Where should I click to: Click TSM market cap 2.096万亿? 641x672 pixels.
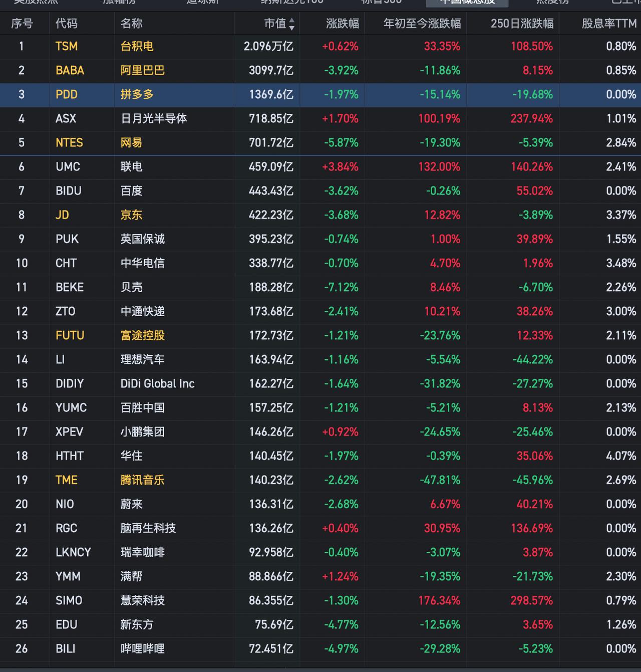[x=268, y=46]
